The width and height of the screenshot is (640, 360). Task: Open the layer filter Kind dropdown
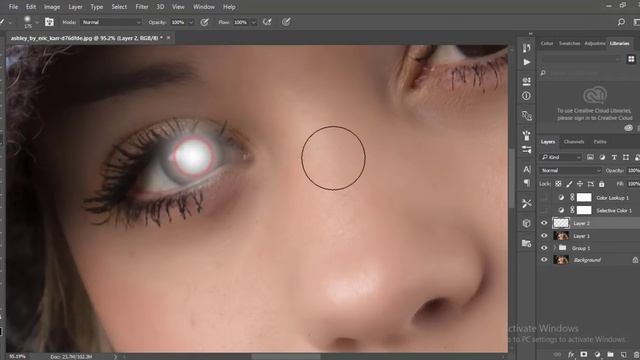pyautogui.click(x=560, y=157)
